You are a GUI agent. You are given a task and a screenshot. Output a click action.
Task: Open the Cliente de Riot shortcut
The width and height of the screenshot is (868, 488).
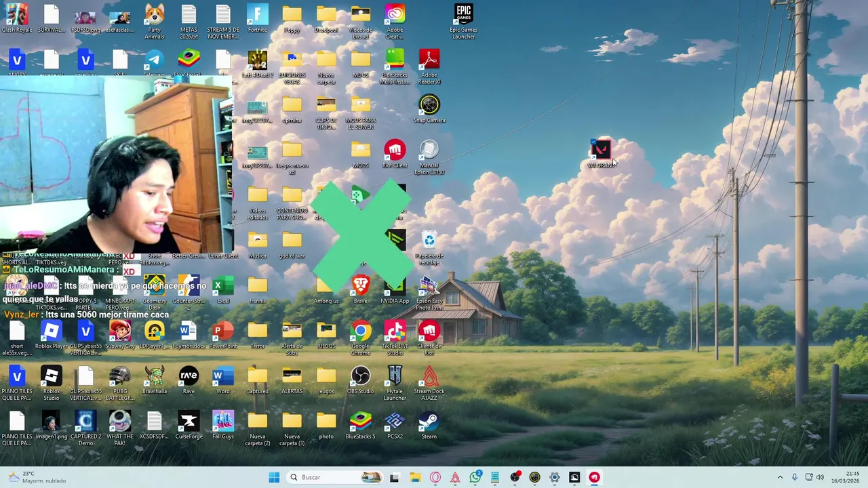coord(429,338)
